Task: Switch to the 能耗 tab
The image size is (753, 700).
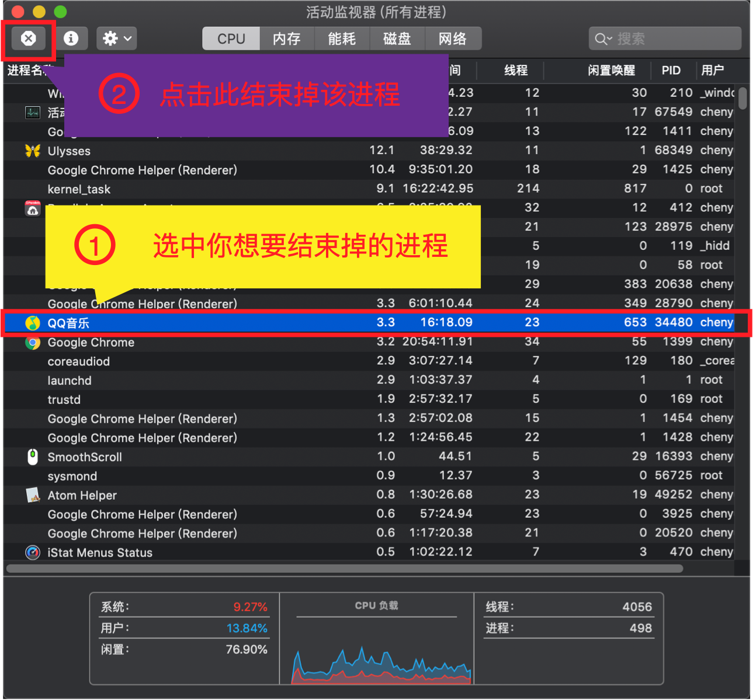Action: (x=342, y=39)
